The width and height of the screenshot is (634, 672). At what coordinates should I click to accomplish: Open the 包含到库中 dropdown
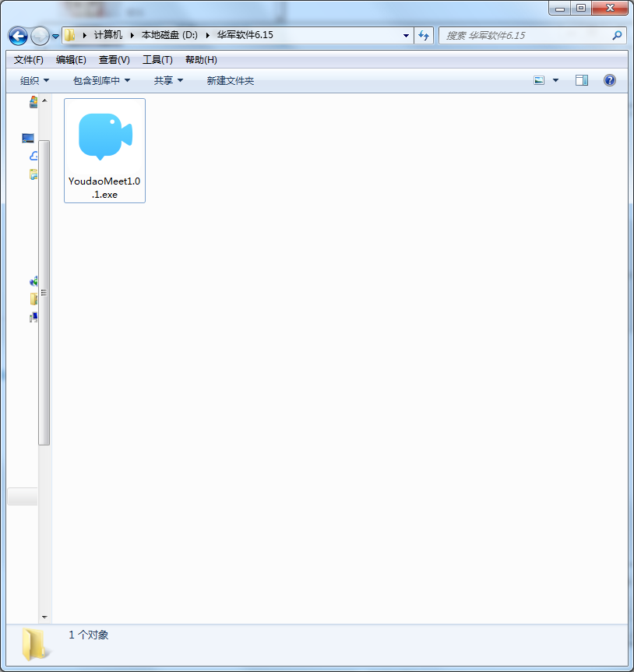point(101,80)
